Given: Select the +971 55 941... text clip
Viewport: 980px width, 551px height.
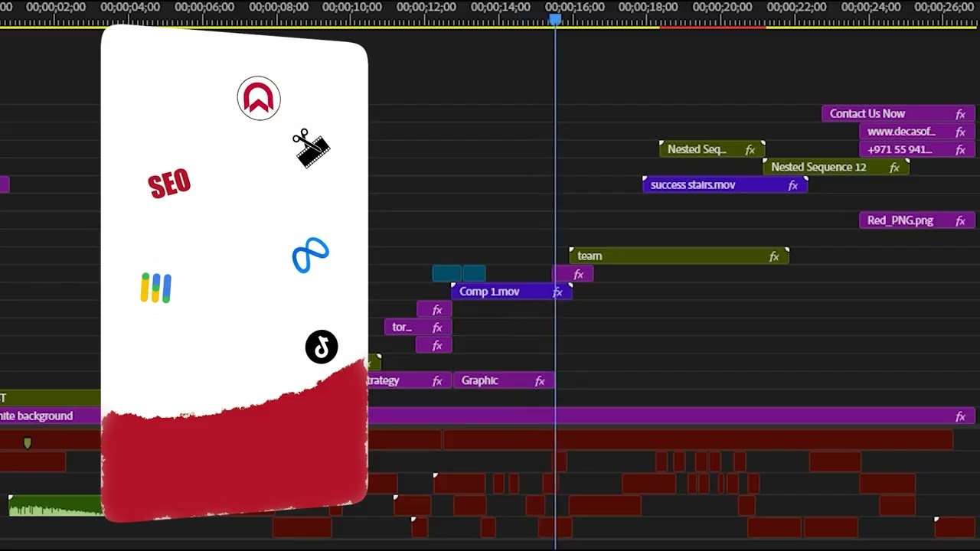Looking at the screenshot, I should (916, 149).
